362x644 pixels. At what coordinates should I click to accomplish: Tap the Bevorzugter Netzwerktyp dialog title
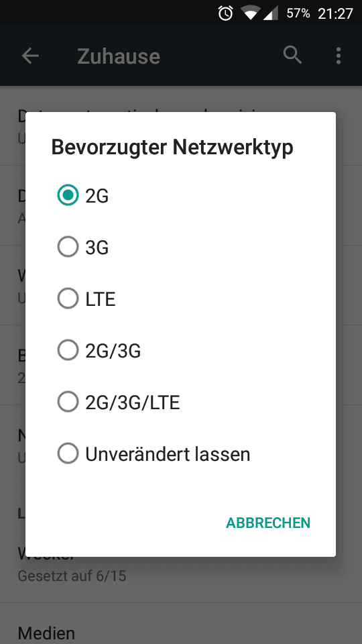click(172, 147)
